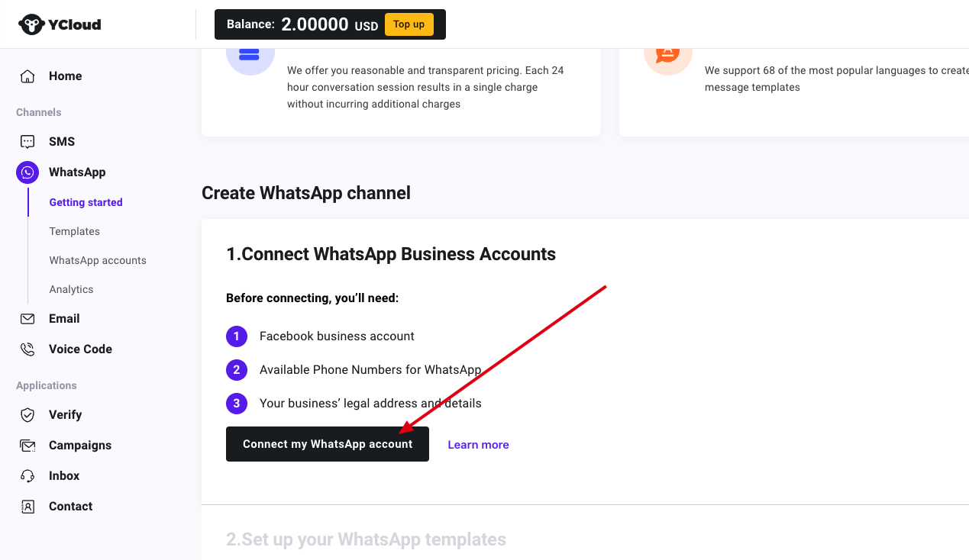
Task: Click the Campaigns icon in sidebar
Action: [27, 446]
